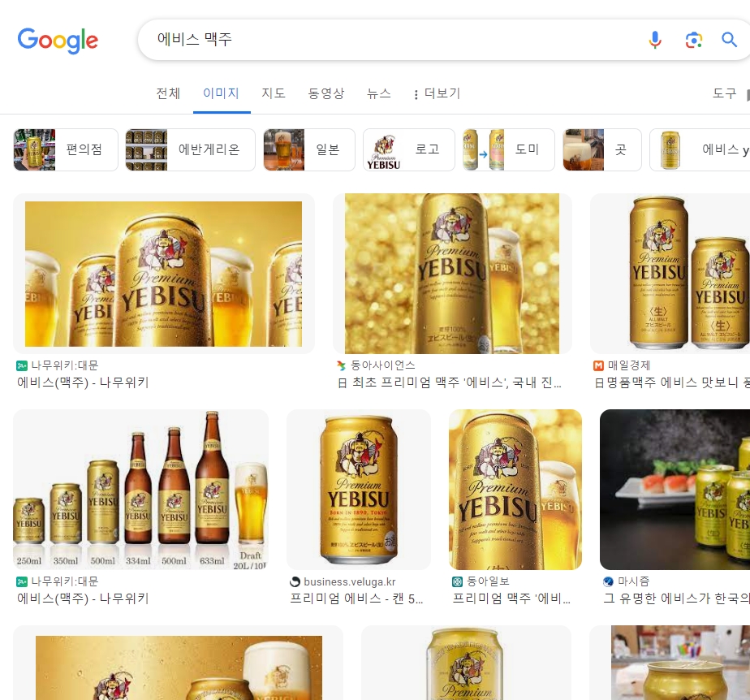Open the 도구 filter options
Screen dimensions: 750x700
pyautogui.click(x=723, y=93)
